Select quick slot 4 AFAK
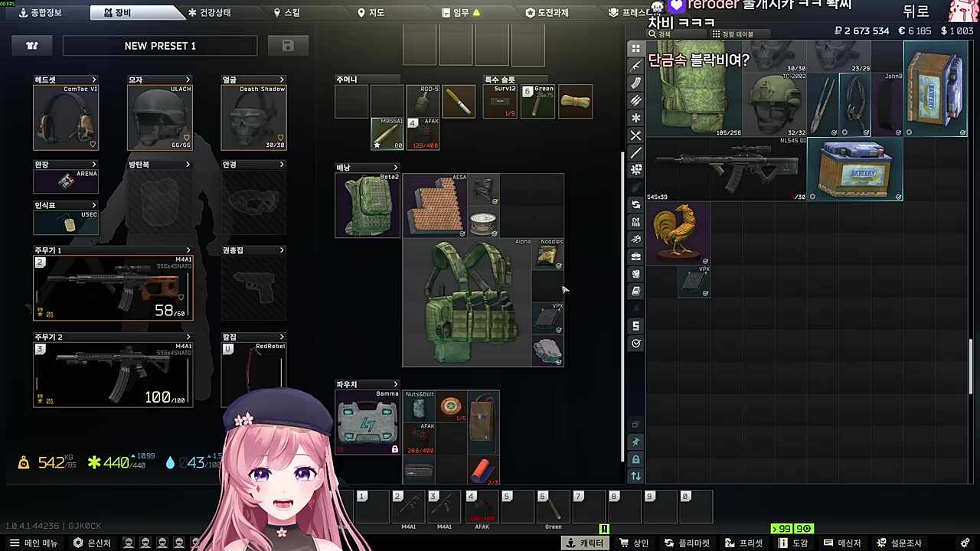The image size is (980, 551). pos(482,507)
